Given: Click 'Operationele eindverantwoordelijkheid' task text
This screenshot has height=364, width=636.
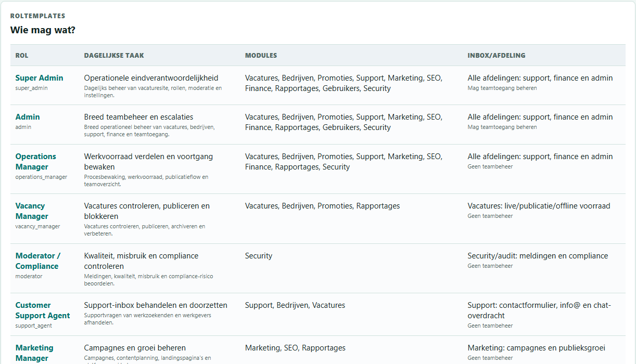Looking at the screenshot, I should point(151,78).
